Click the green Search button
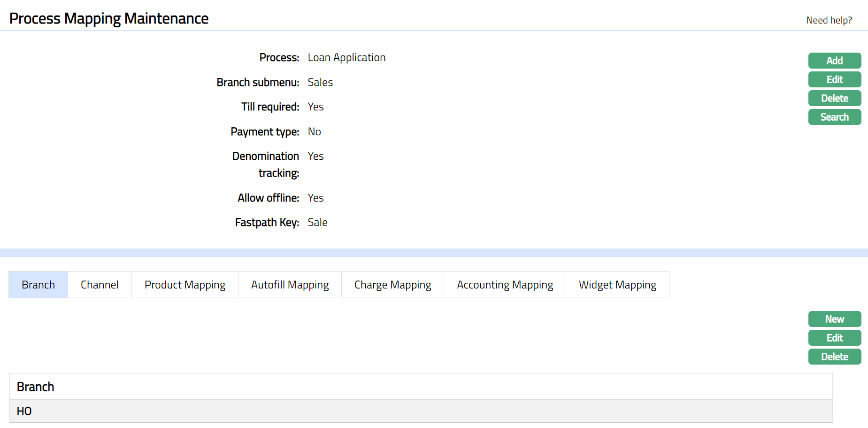 [x=834, y=117]
